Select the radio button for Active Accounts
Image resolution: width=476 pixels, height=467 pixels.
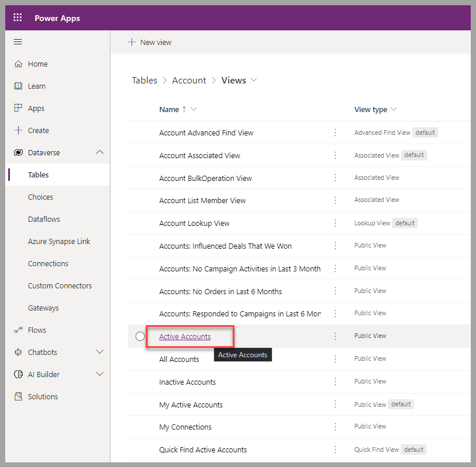(x=139, y=336)
